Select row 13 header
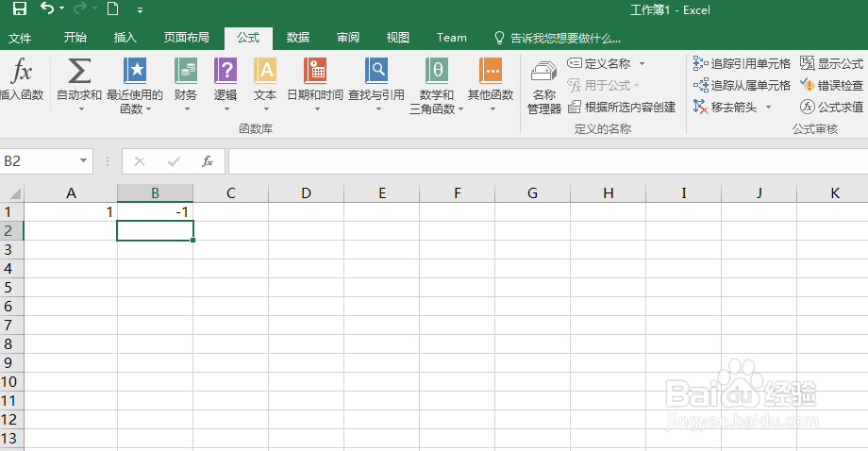Screen dimensions: 868x451 point(11,439)
